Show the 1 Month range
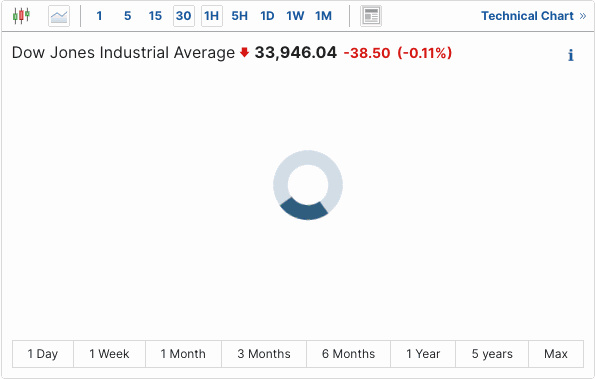 tap(183, 354)
